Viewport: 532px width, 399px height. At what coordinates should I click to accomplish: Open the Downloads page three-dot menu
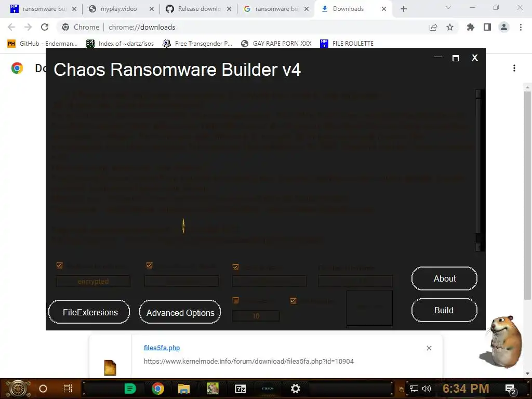(x=514, y=68)
